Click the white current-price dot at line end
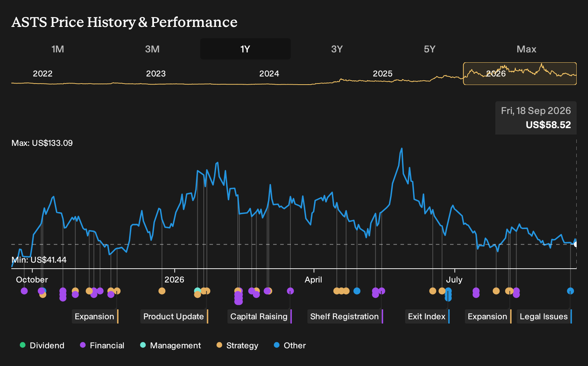This screenshot has height=366, width=588. coord(576,244)
